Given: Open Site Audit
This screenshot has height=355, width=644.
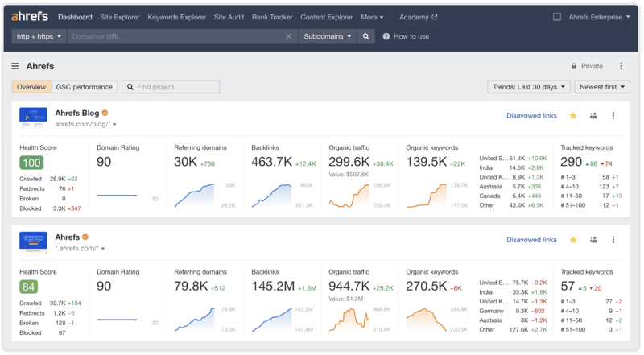Looking at the screenshot, I should point(229,17).
